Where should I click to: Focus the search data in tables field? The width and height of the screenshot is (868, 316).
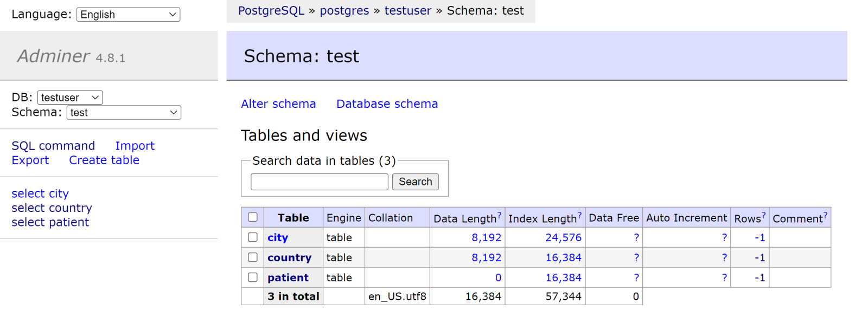coord(319,182)
